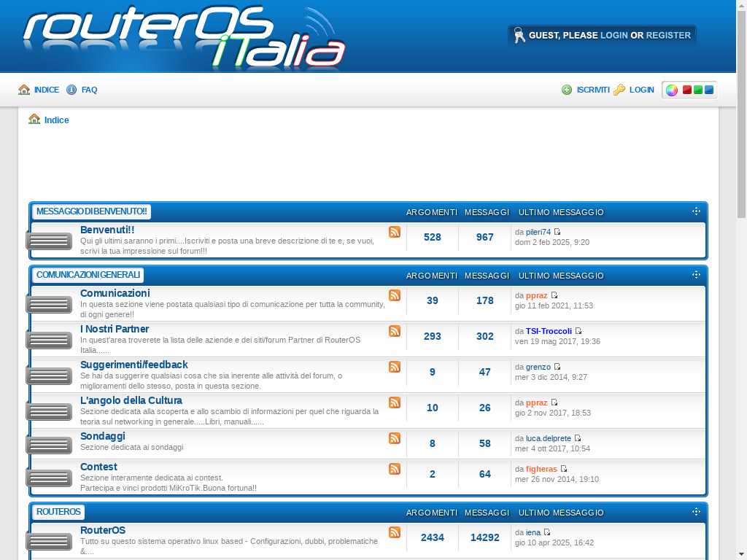
Task: Open the Contest forum
Action: pyautogui.click(x=98, y=467)
